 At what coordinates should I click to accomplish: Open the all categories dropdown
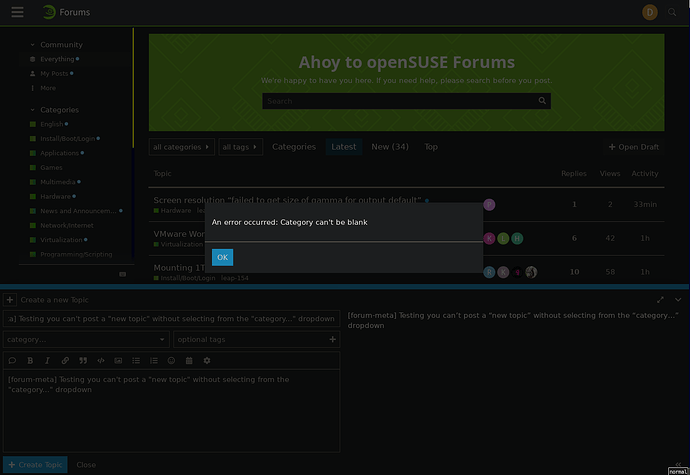[181, 147]
